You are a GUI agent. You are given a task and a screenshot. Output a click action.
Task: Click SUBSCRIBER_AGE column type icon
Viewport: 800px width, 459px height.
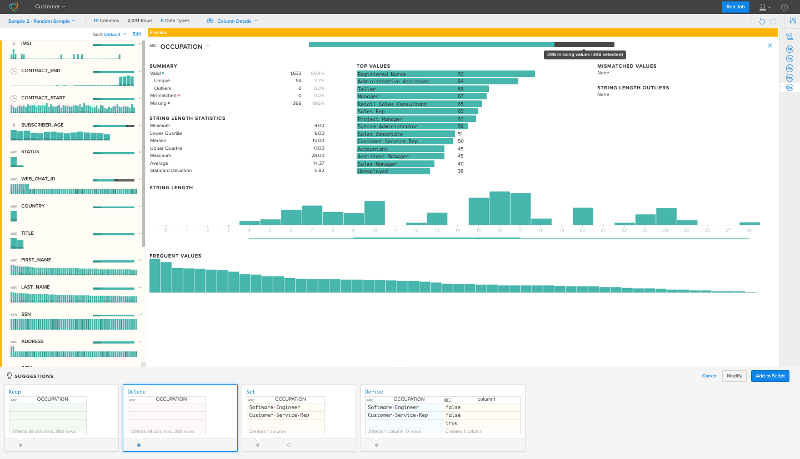point(13,125)
